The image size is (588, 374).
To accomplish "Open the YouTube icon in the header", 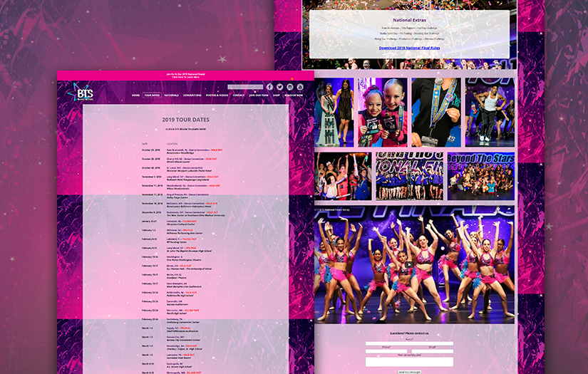I will pyautogui.click(x=300, y=87).
